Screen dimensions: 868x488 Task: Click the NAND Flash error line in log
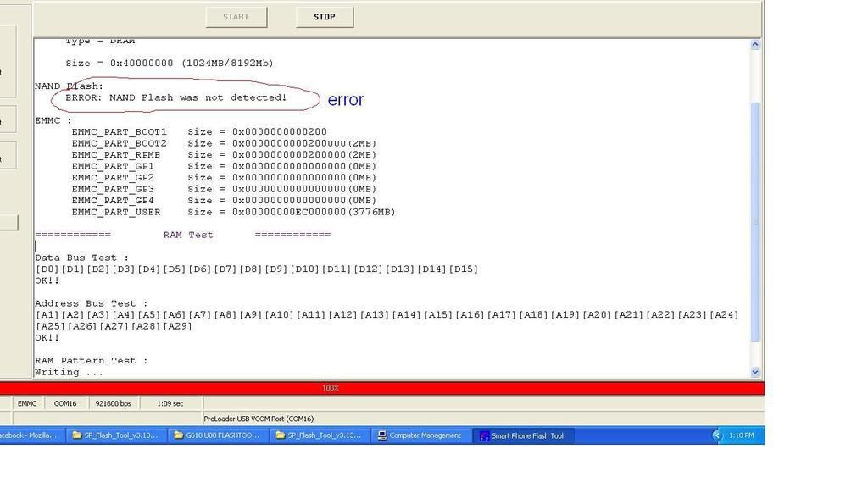coord(176,97)
